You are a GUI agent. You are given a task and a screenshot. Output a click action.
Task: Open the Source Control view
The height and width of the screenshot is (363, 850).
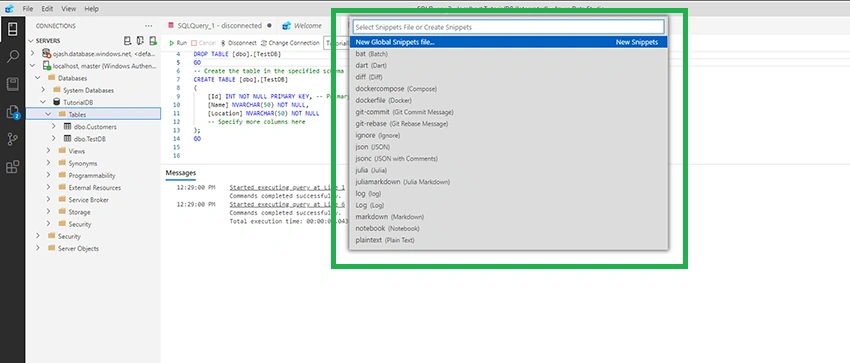tap(12, 139)
